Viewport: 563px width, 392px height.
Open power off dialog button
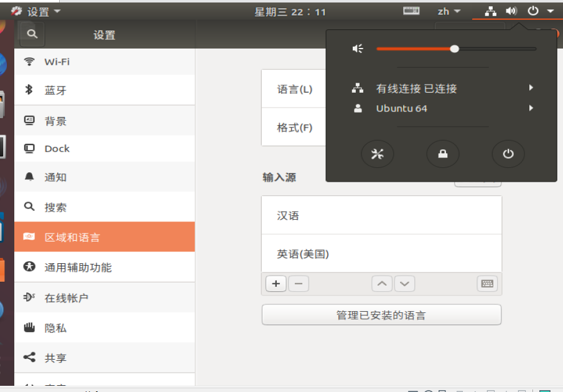click(508, 154)
